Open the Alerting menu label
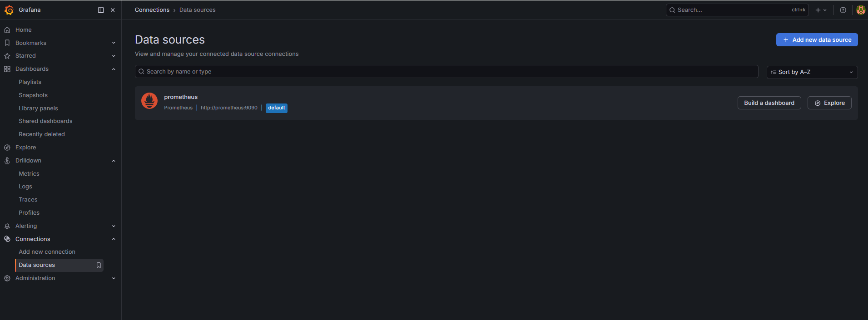The image size is (868, 320). pyautogui.click(x=26, y=226)
